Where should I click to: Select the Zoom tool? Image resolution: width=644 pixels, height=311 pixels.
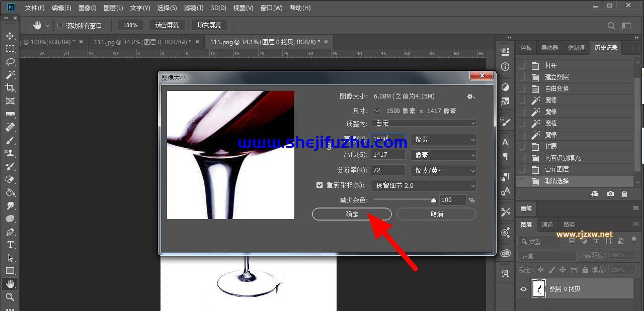pyautogui.click(x=10, y=297)
